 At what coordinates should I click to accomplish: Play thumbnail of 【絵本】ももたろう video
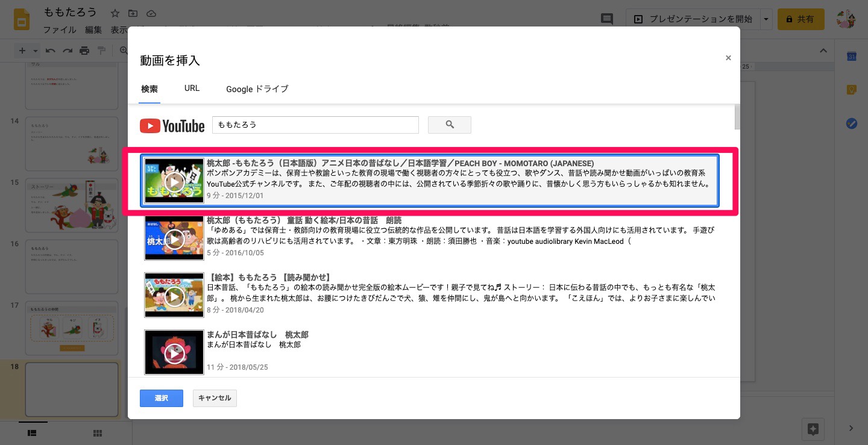(174, 295)
